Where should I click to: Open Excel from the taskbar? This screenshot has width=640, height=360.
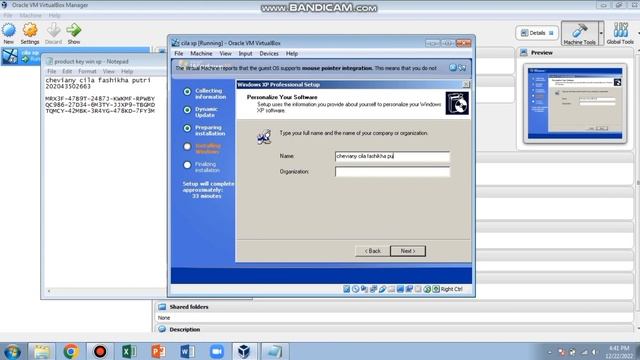(129, 351)
